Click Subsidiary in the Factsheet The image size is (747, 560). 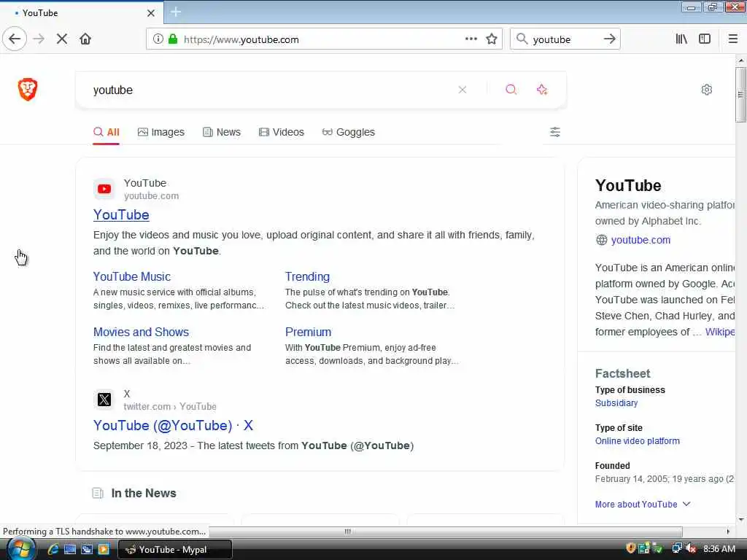tap(616, 402)
